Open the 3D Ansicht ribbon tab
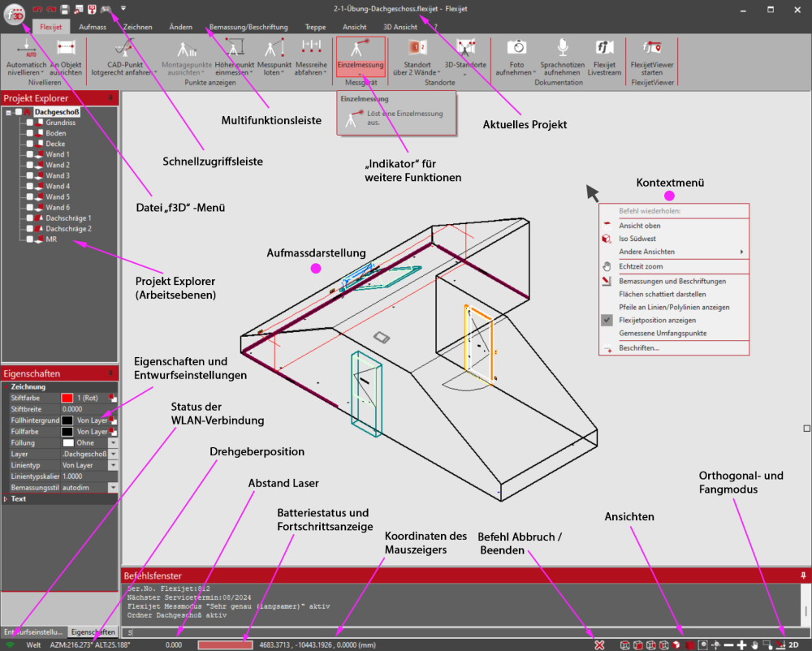 click(x=400, y=27)
